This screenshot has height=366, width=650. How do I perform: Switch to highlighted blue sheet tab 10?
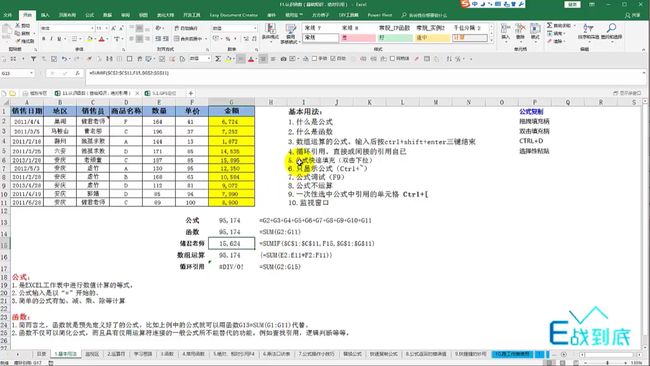pos(512,354)
